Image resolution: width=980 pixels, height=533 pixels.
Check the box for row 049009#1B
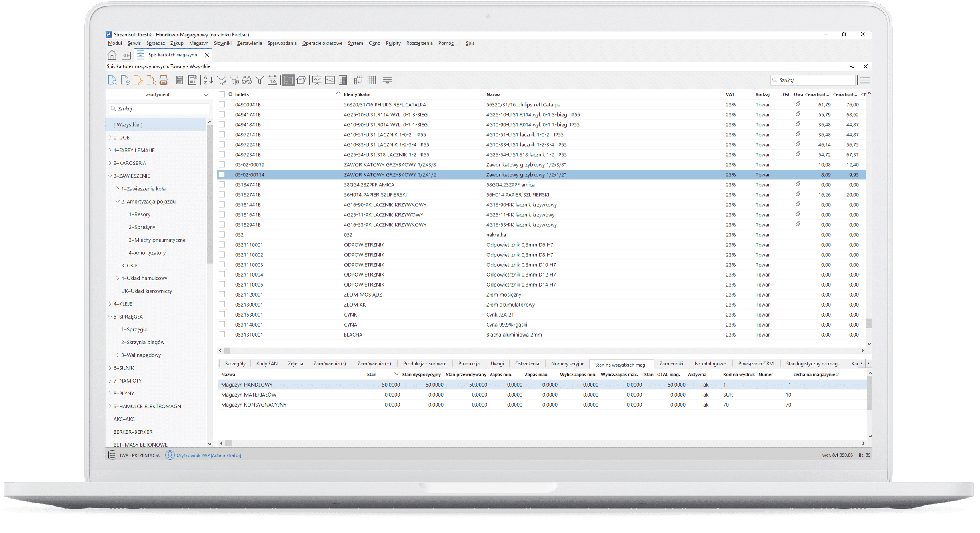tap(222, 104)
